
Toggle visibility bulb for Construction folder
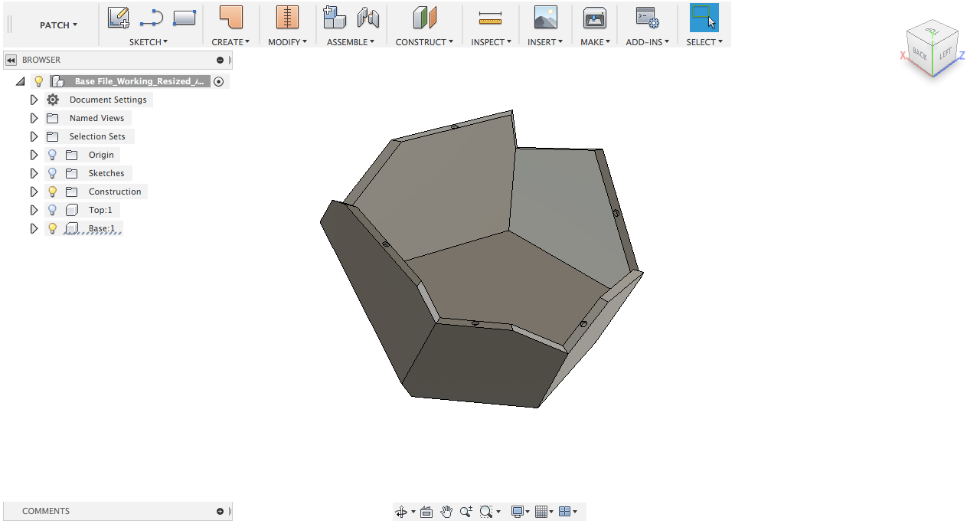click(52, 192)
